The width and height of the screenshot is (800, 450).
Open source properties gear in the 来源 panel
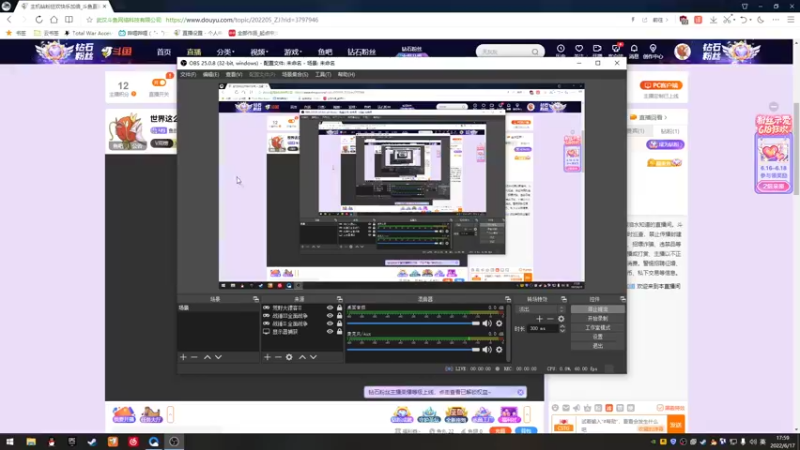[x=289, y=357]
